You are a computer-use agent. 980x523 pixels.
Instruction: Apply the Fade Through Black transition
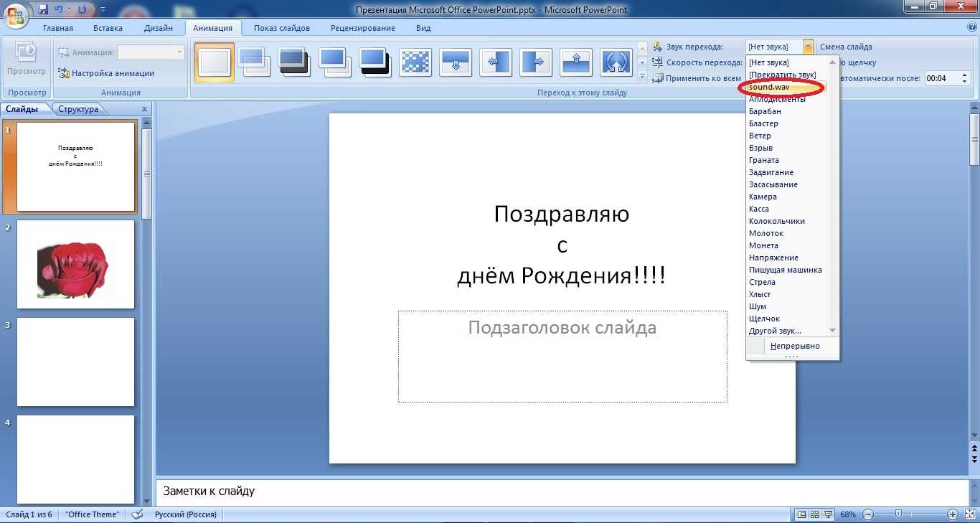tap(293, 62)
